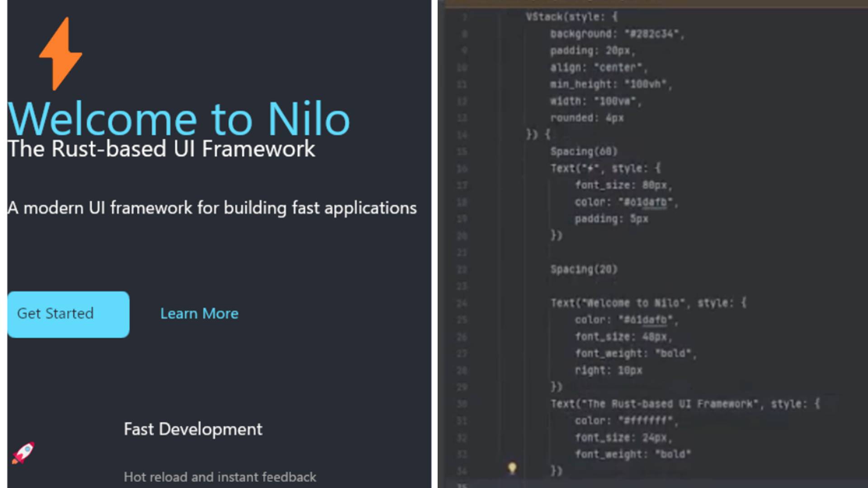Viewport: 868px width, 488px height.
Task: Click the modern UI framework description text
Action: pos(212,208)
